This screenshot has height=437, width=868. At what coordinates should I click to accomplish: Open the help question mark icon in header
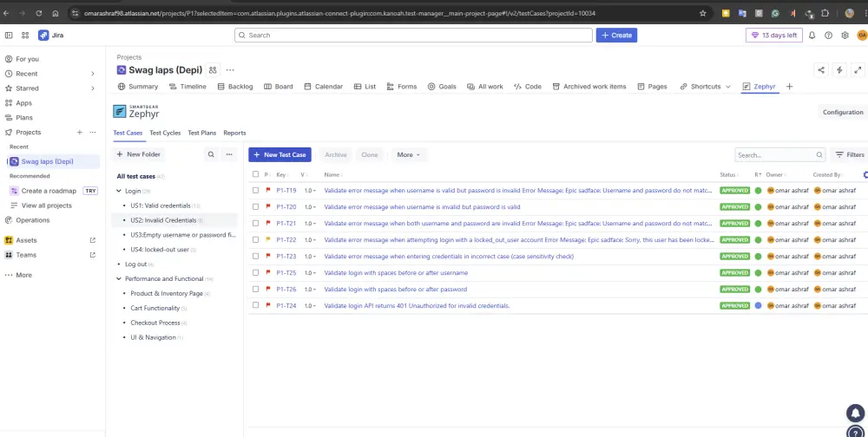[828, 35]
